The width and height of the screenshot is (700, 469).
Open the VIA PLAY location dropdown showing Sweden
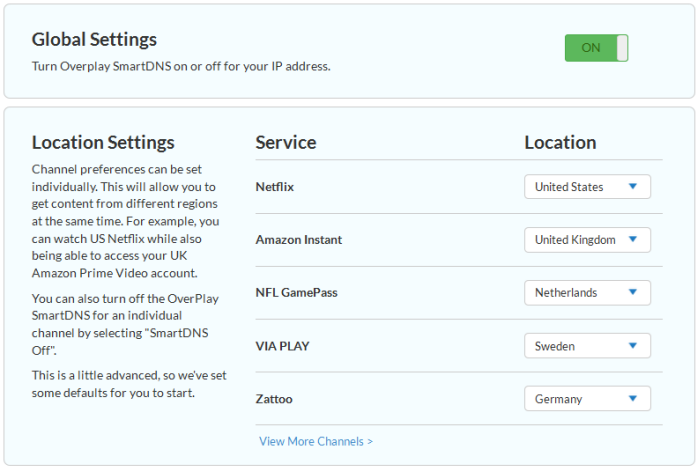pyautogui.click(x=587, y=346)
